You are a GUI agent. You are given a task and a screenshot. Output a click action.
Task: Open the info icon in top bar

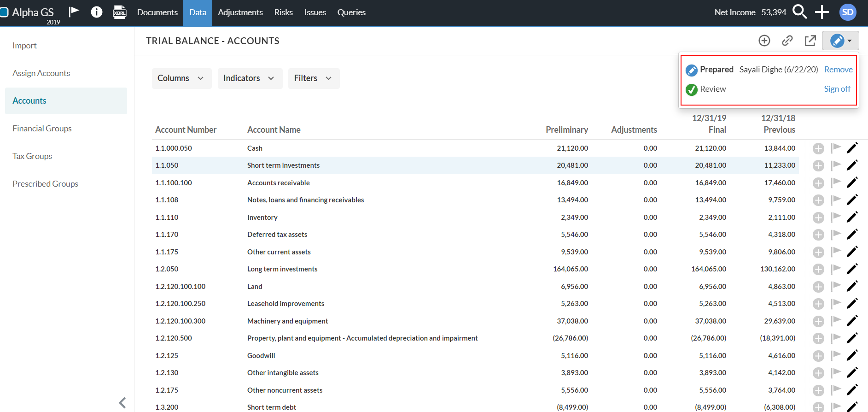[x=97, y=12]
